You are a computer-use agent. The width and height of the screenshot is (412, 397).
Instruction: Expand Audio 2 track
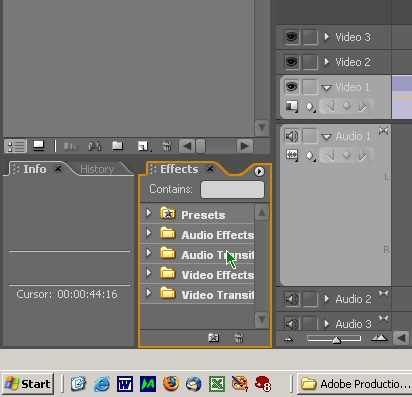click(327, 299)
